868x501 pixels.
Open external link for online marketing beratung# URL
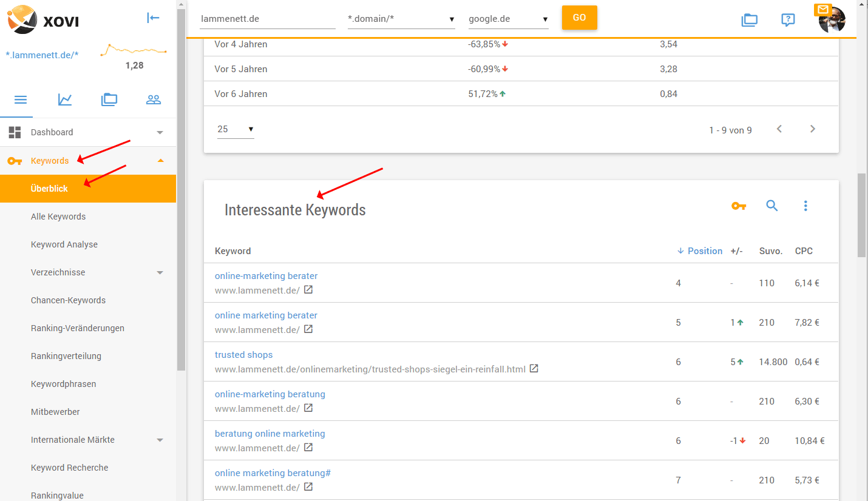308,487
